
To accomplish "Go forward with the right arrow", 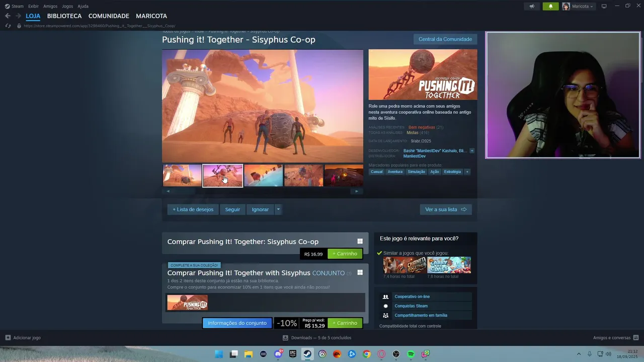I will pyautogui.click(x=18, y=16).
